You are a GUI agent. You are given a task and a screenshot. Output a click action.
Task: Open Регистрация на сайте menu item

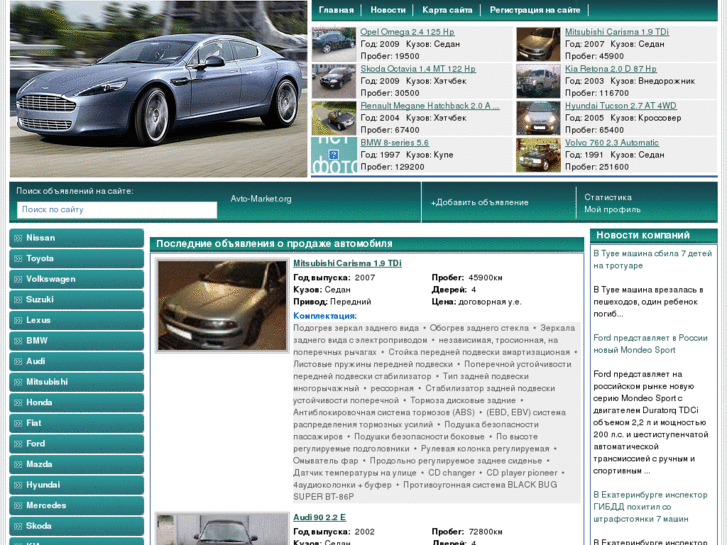pyautogui.click(x=535, y=10)
